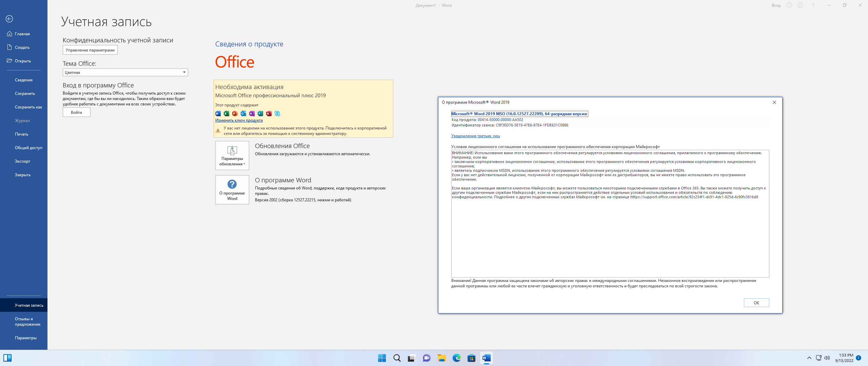Click the Outlook icon in product list
The height and width of the screenshot is (366, 868).
[x=243, y=114]
